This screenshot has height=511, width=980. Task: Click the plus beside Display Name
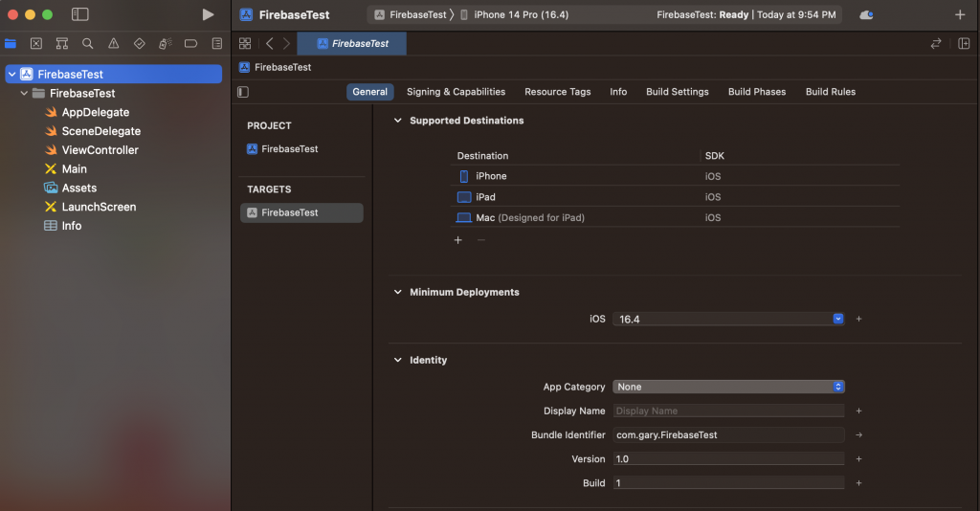(858, 411)
